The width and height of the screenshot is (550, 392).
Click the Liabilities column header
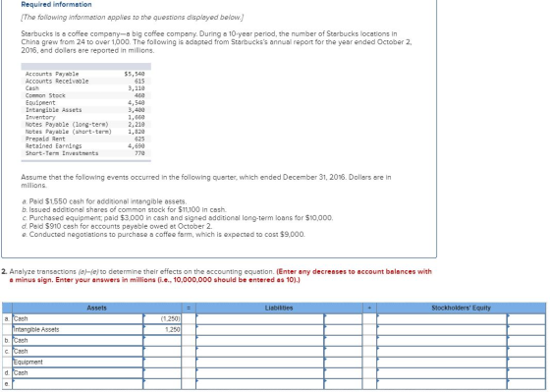[x=279, y=308]
